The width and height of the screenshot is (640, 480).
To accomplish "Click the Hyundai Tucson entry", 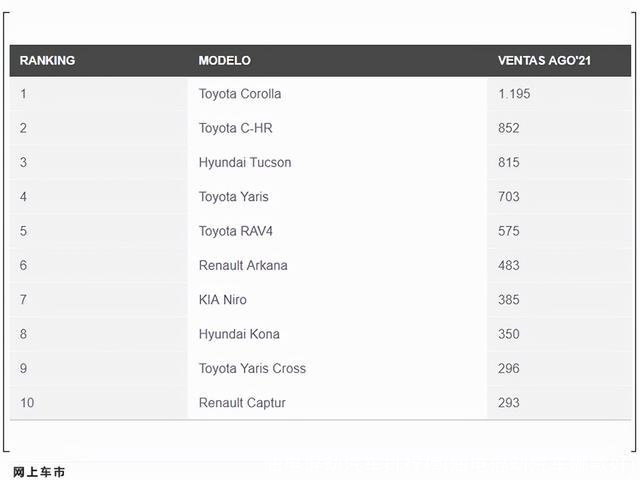I will (245, 162).
